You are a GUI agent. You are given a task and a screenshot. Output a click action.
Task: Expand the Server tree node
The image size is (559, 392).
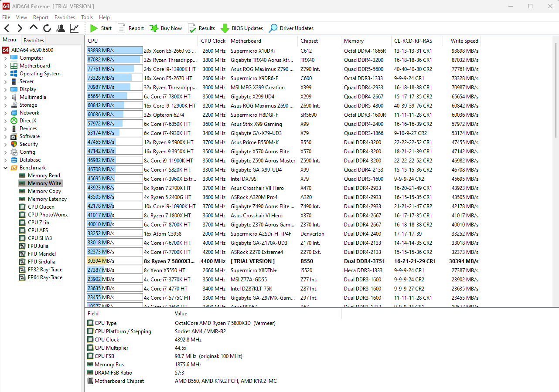point(5,81)
